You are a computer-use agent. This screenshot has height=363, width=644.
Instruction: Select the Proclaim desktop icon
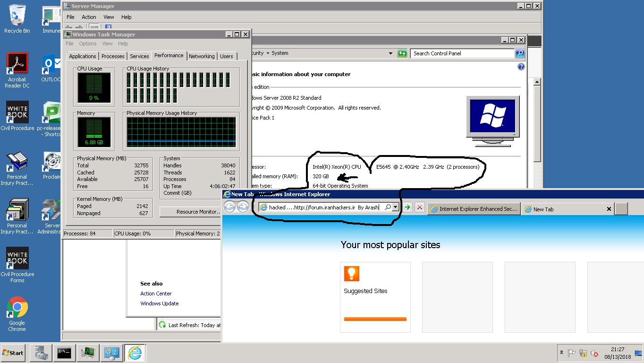pyautogui.click(x=51, y=165)
